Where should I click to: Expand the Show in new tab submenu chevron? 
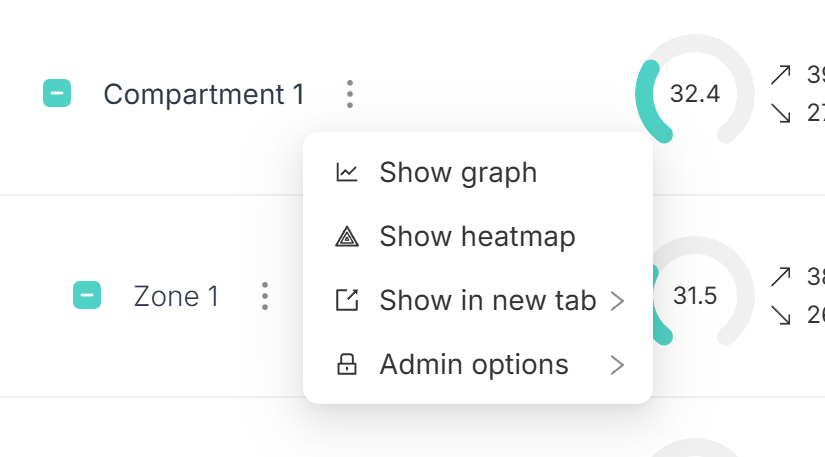coord(618,301)
